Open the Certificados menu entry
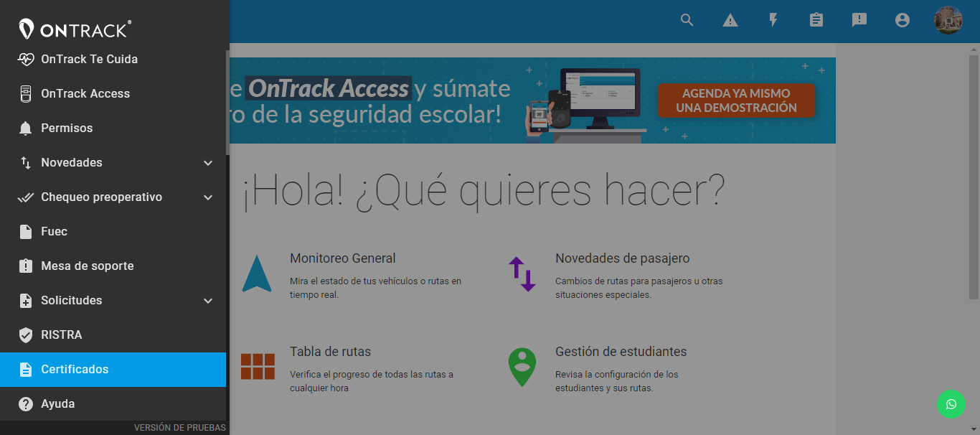Image resolution: width=980 pixels, height=435 pixels. point(73,370)
